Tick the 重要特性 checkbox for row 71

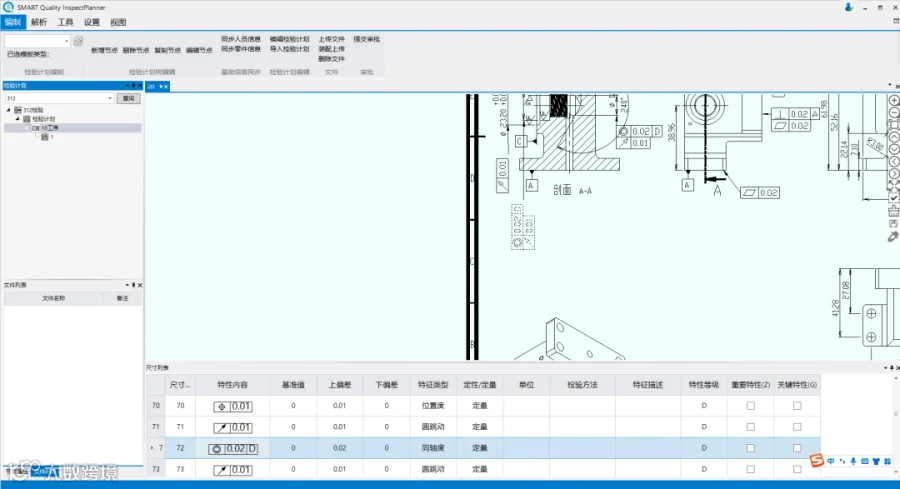point(750,427)
